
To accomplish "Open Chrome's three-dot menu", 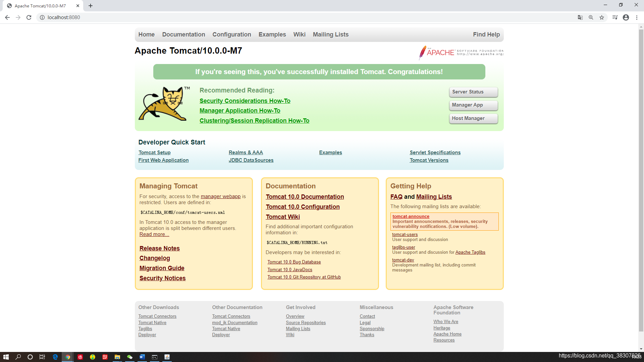I will (637, 17).
